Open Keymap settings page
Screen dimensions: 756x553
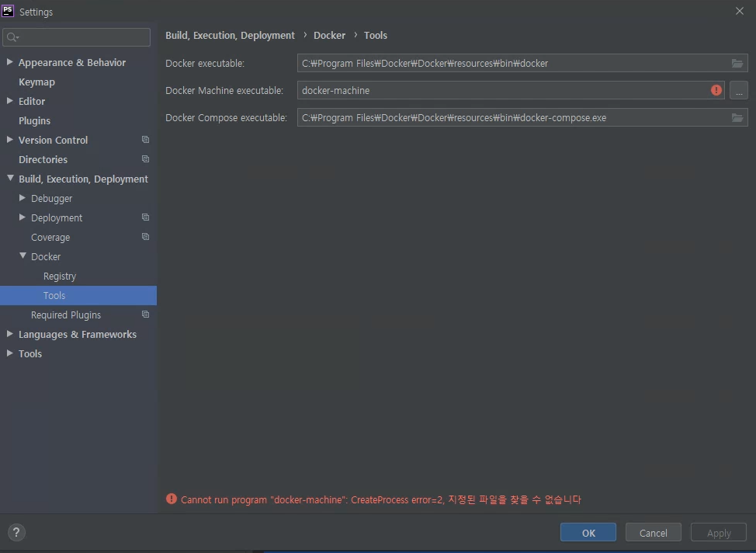[36, 82]
